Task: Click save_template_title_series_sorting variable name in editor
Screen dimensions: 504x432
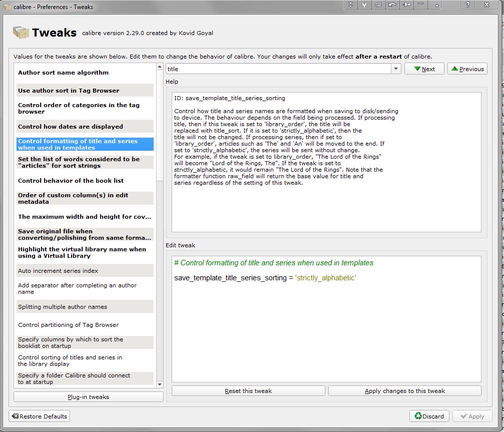Action: (230, 278)
